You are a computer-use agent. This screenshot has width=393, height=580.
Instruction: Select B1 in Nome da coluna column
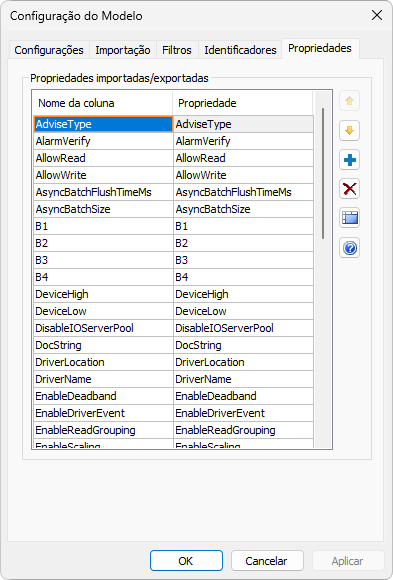pyautogui.click(x=103, y=226)
